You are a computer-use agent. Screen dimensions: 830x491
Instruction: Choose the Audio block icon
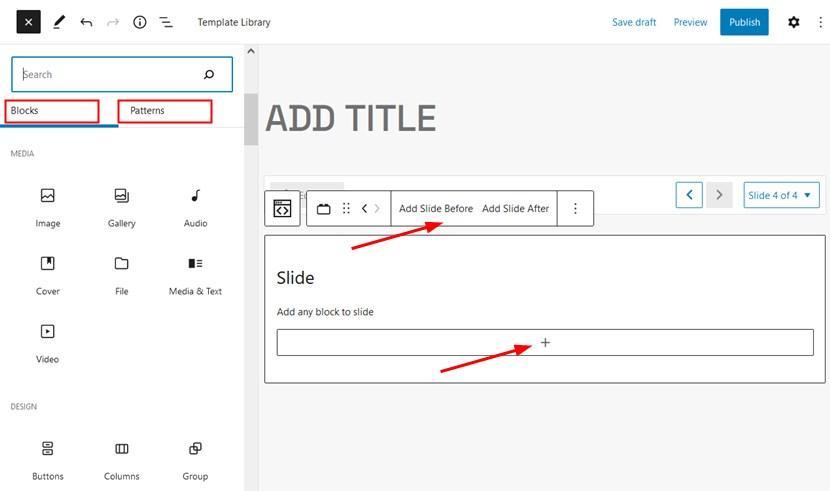pyautogui.click(x=195, y=196)
